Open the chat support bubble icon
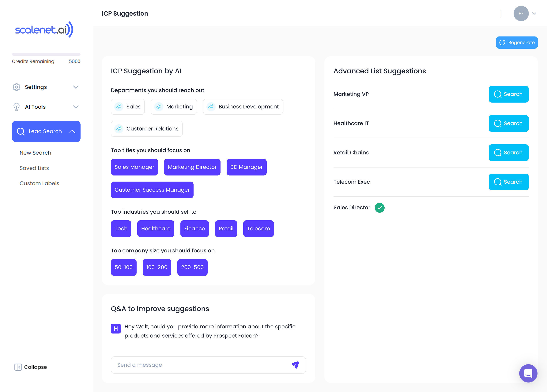This screenshot has height=392, width=547. [528, 373]
